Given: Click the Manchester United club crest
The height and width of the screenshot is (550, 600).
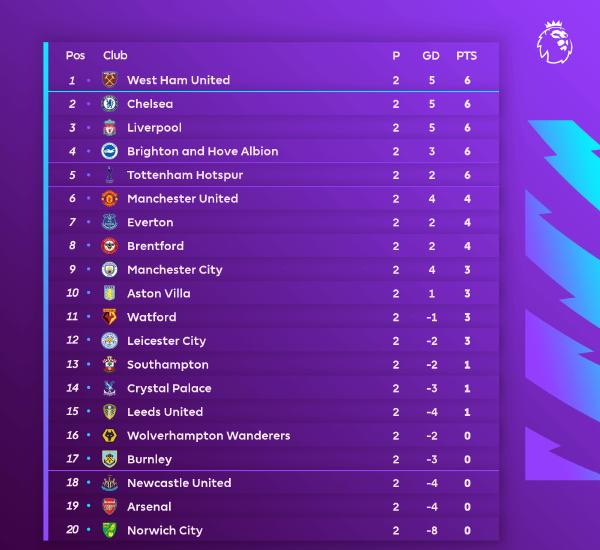Looking at the screenshot, I should (x=110, y=199).
